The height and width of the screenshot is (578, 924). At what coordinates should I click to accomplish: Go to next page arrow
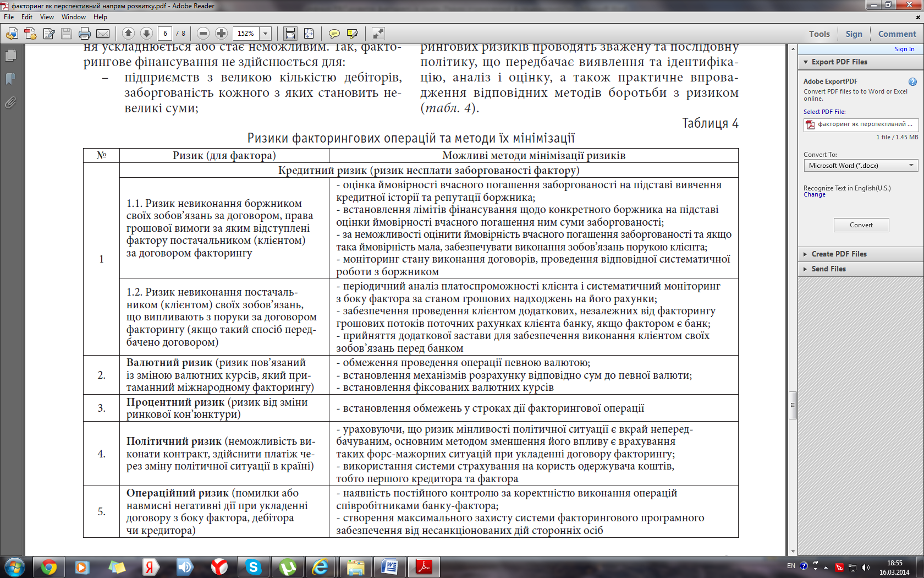(146, 34)
